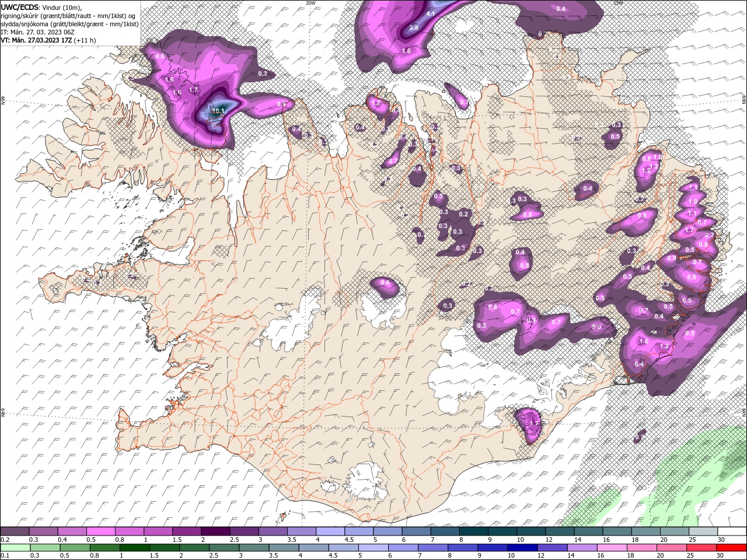Screen dimensions: 747x560
Task: Click the '0.2' label in the top legend row
Action: coord(5,540)
